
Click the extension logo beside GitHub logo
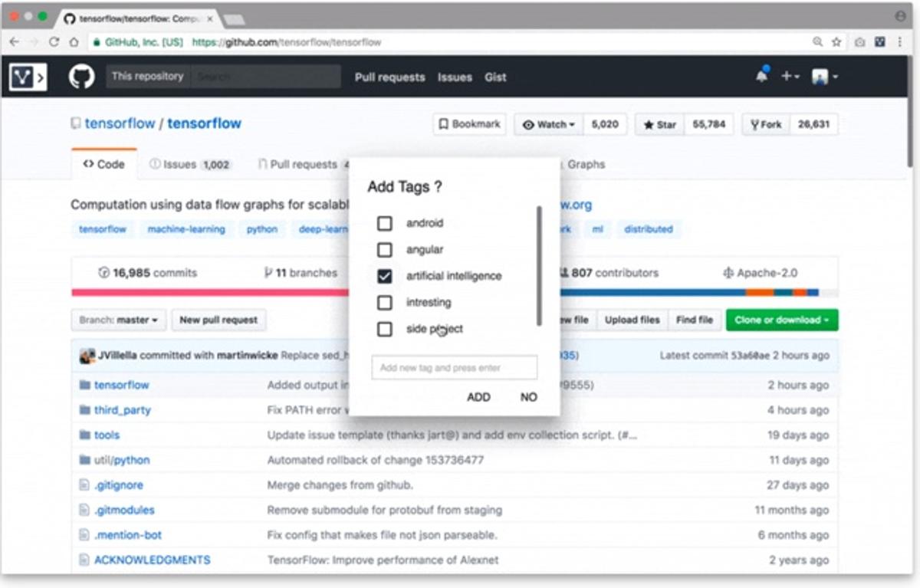click(x=28, y=77)
